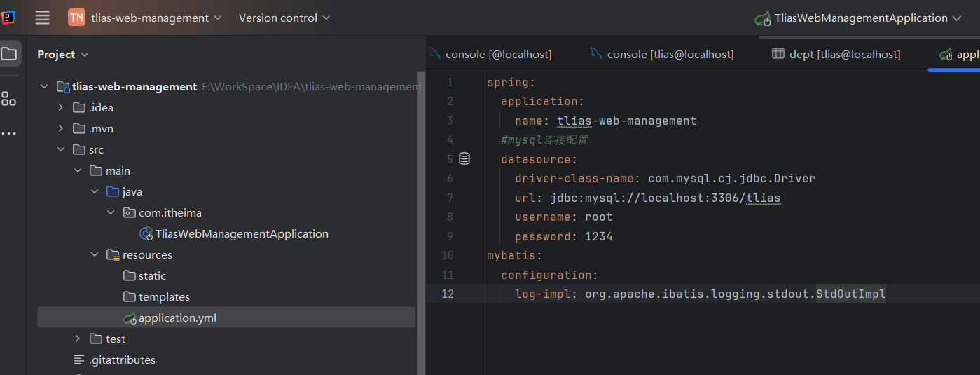Collapse the resources folder
980x375 pixels.
[x=95, y=255]
